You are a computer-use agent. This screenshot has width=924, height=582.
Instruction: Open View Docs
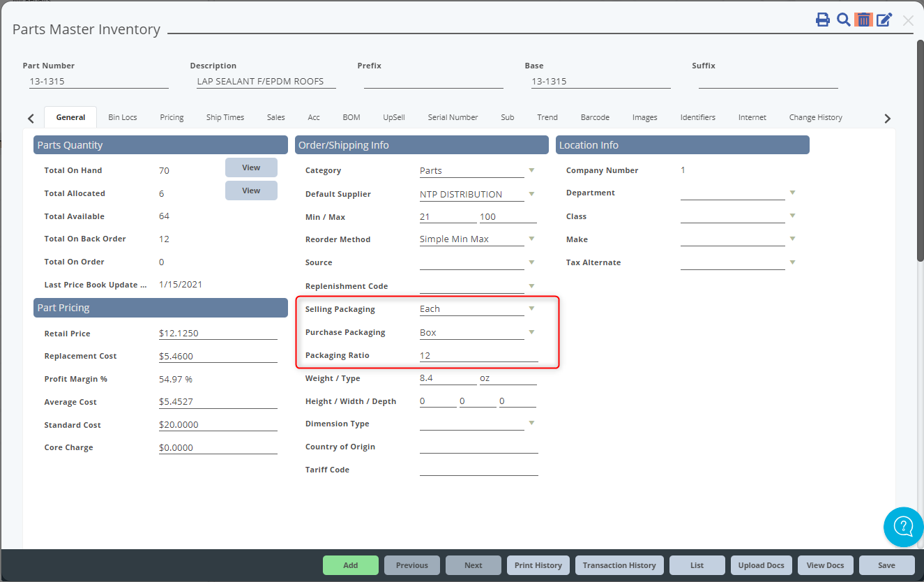click(x=826, y=565)
